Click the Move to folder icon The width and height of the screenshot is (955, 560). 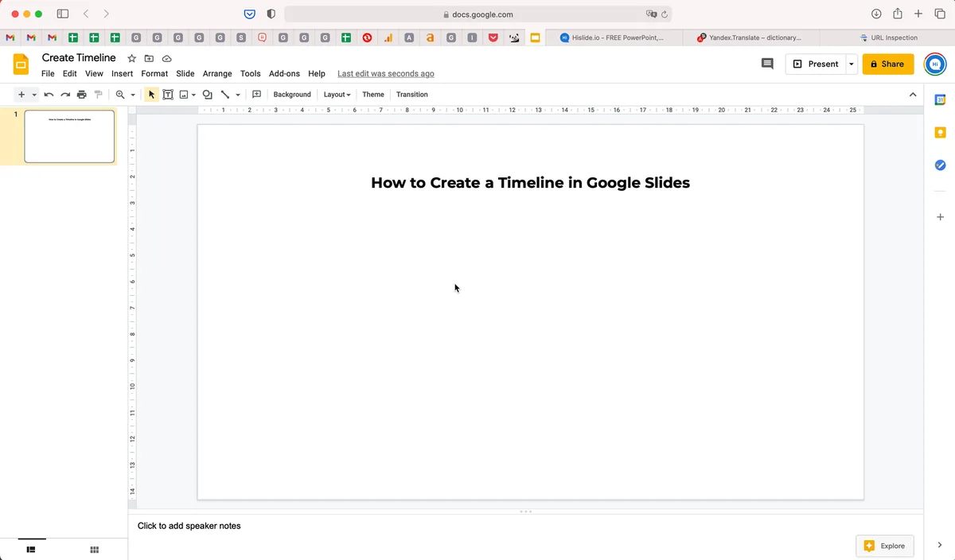tap(149, 59)
